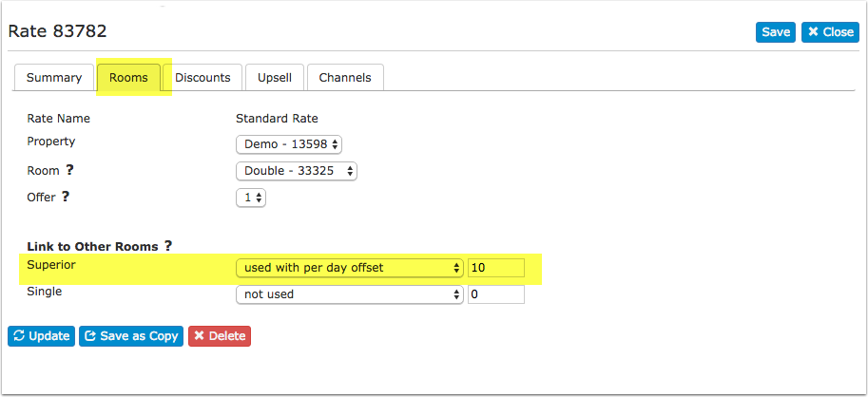Switch to the Summary tab
The height and width of the screenshot is (397, 868).
(53, 78)
